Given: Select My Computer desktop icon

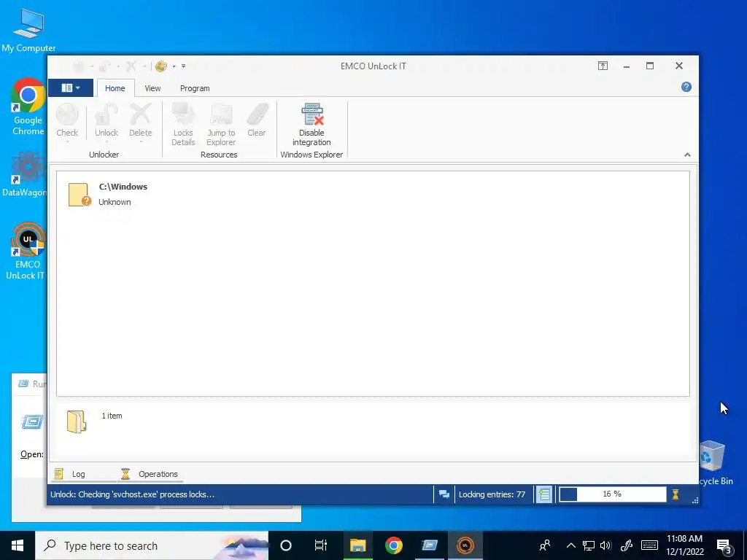Looking at the screenshot, I should pos(28,31).
